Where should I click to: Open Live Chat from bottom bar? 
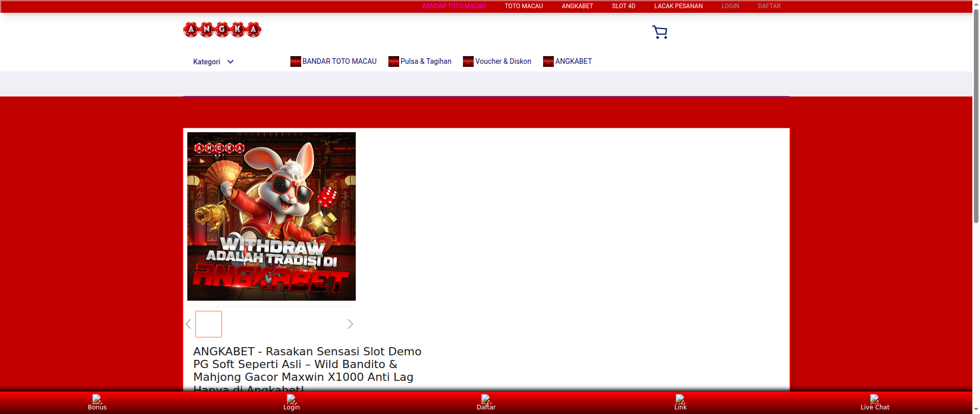[874, 402]
